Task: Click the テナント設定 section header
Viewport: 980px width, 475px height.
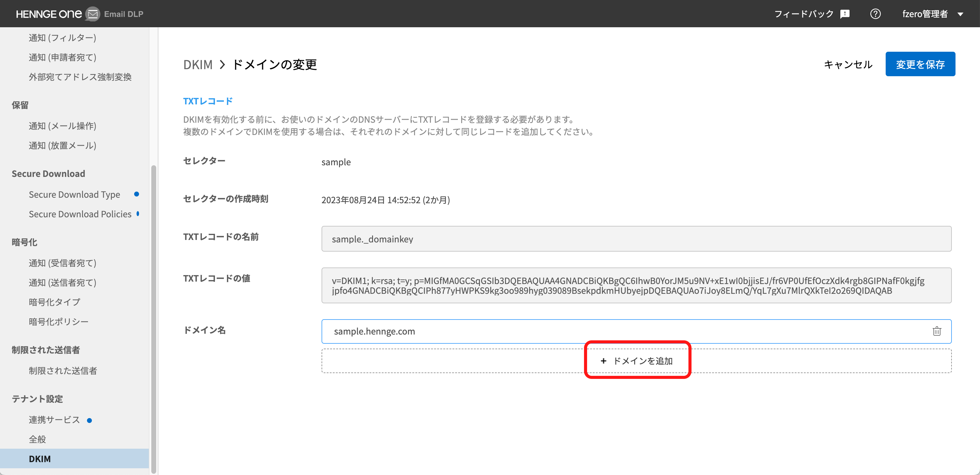Action: (x=37, y=399)
